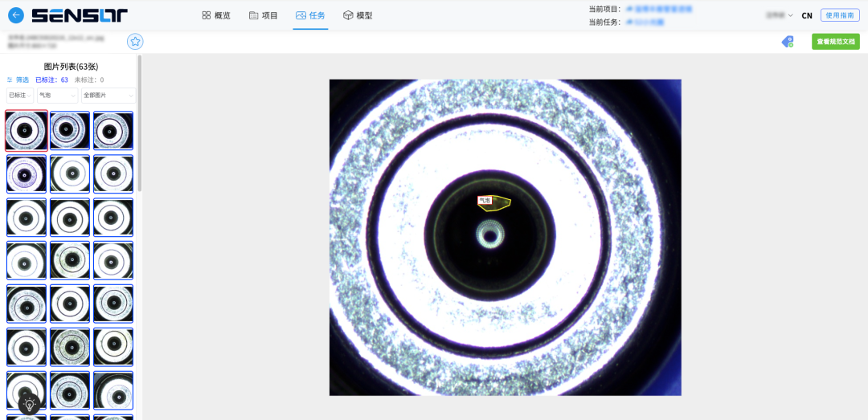Image resolution: width=868 pixels, height=420 pixels.
Task: Open the add tag icon
Action: click(x=787, y=42)
